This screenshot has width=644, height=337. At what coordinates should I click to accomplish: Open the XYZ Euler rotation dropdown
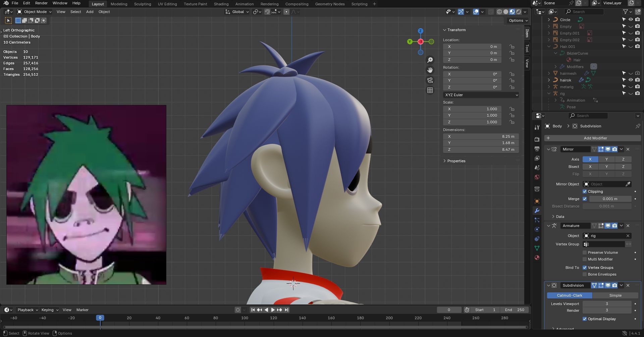(x=481, y=95)
